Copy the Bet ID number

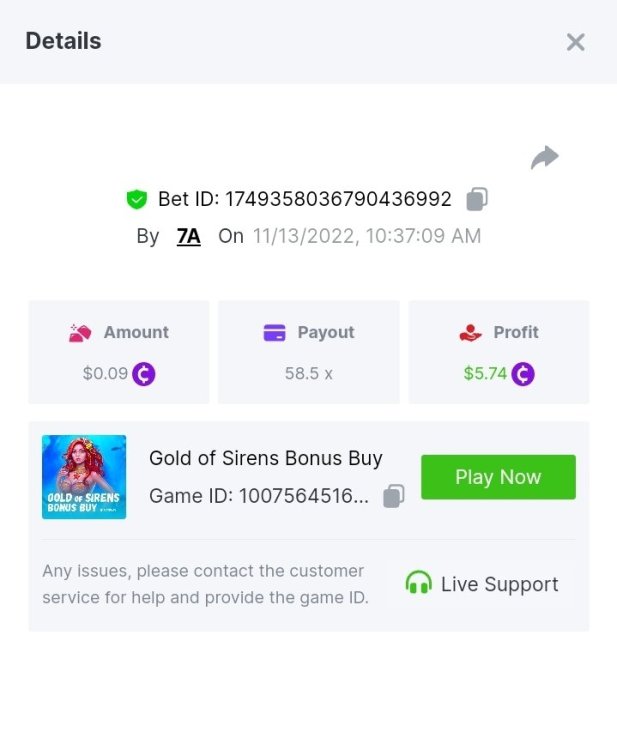(x=477, y=199)
